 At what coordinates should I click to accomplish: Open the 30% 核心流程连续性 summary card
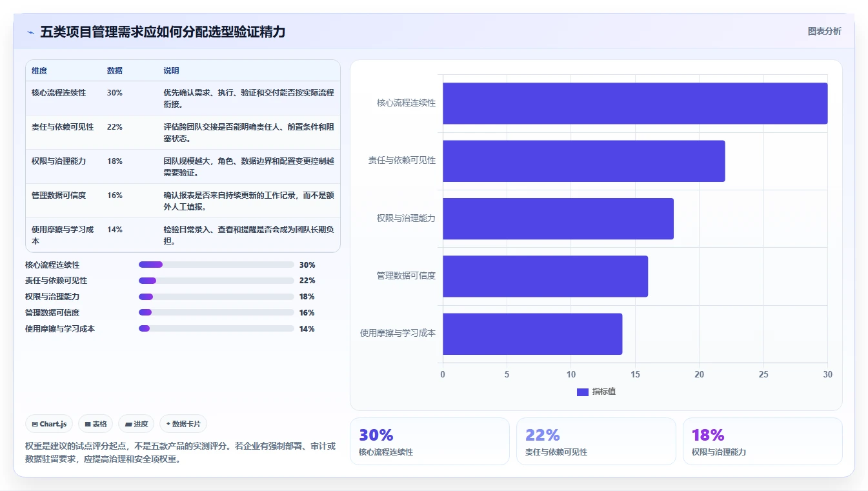[x=429, y=441]
